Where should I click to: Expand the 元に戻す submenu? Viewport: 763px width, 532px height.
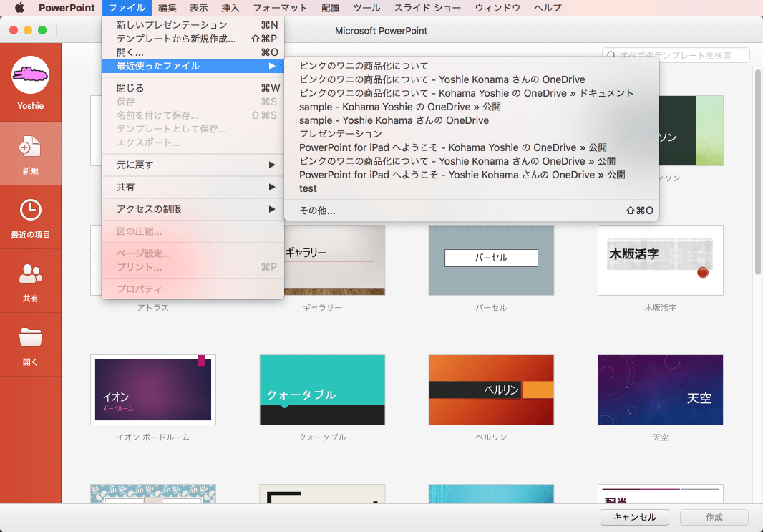(193, 165)
